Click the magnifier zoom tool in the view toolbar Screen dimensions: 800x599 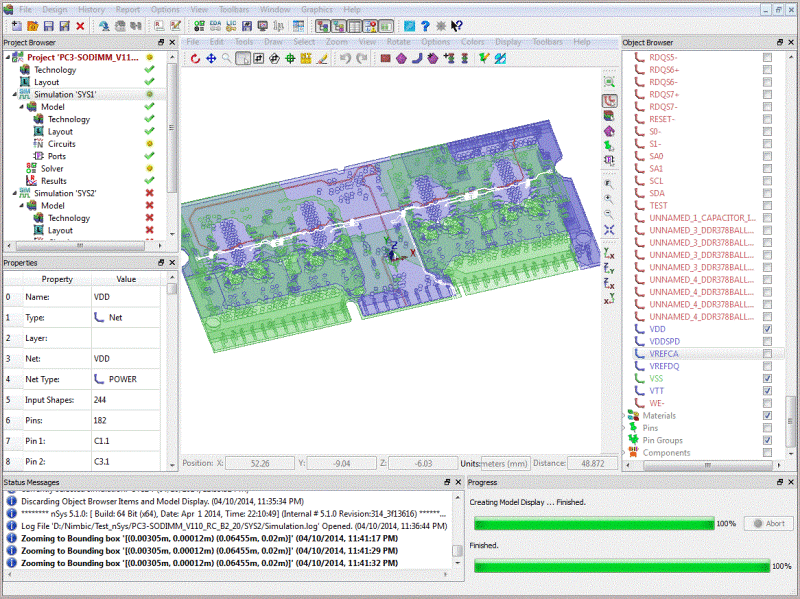pyautogui.click(x=227, y=59)
